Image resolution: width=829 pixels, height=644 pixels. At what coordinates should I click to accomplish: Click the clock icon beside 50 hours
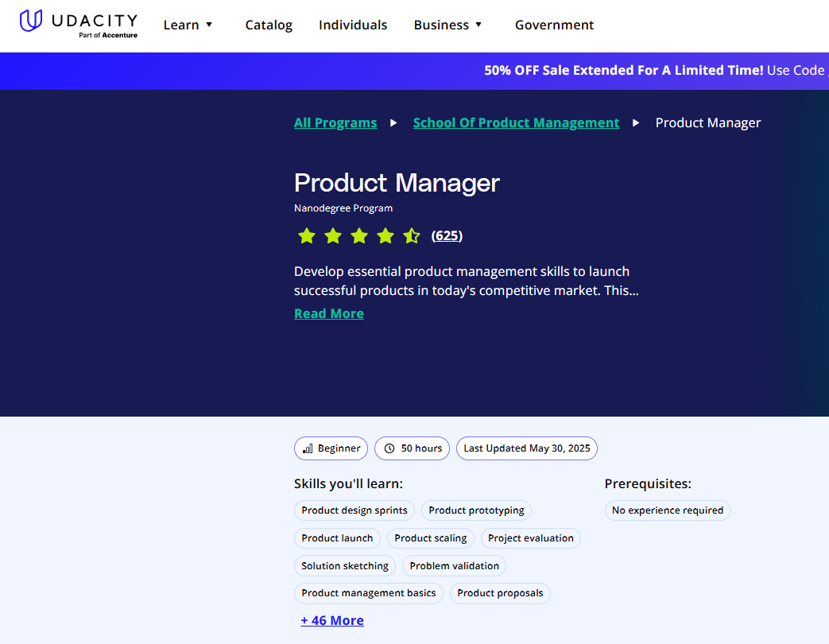click(x=389, y=448)
